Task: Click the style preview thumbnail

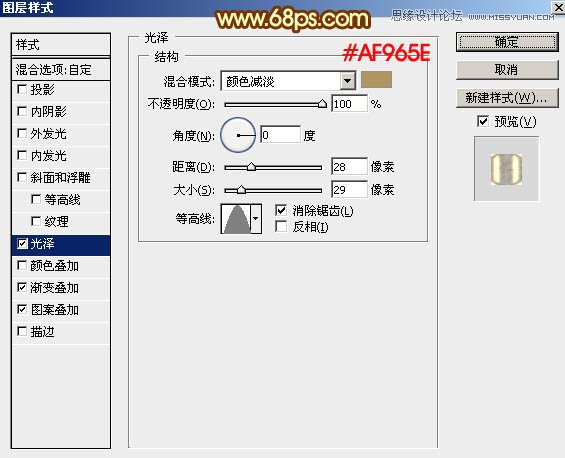Action: pyautogui.click(x=506, y=168)
